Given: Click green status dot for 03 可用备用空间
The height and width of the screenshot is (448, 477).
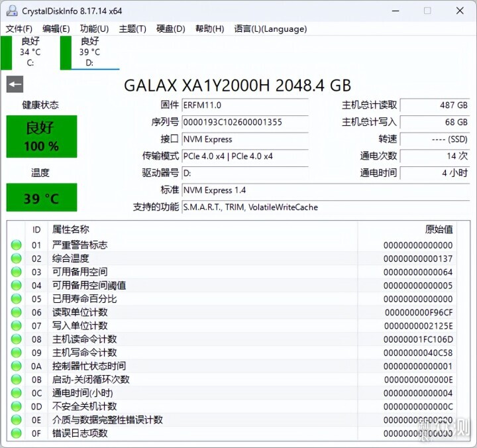Looking at the screenshot, I should pos(16,272).
